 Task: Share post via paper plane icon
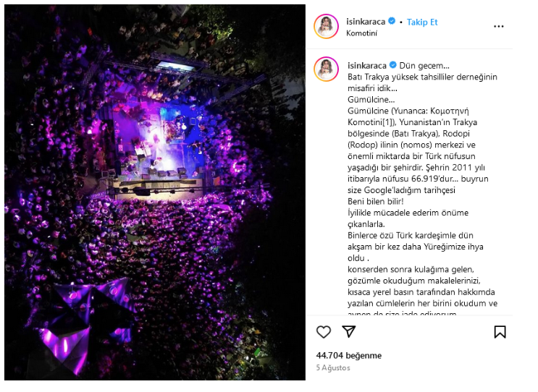click(x=348, y=331)
